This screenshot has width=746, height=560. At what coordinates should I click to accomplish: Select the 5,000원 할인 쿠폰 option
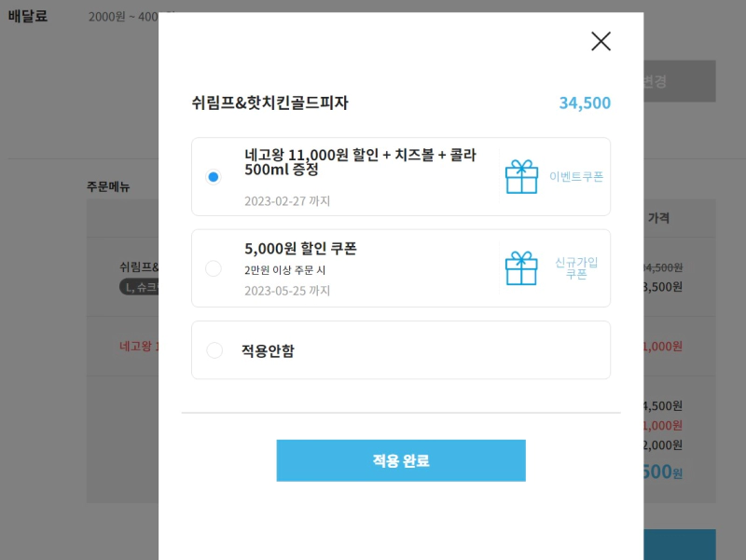click(x=213, y=266)
